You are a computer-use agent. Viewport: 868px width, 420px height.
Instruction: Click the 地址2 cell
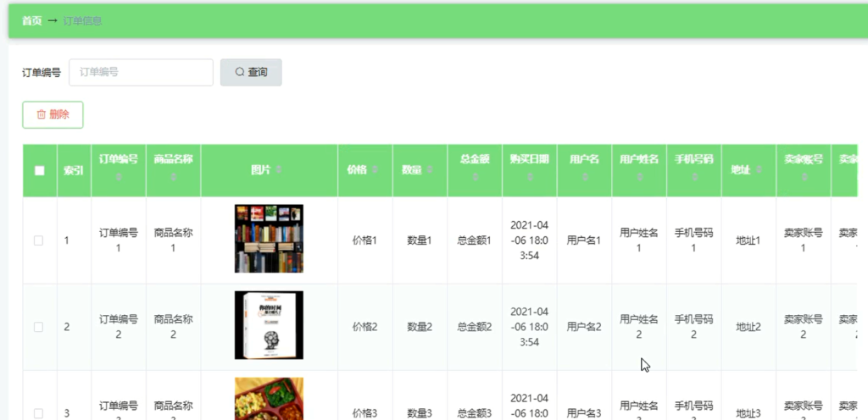(x=748, y=327)
